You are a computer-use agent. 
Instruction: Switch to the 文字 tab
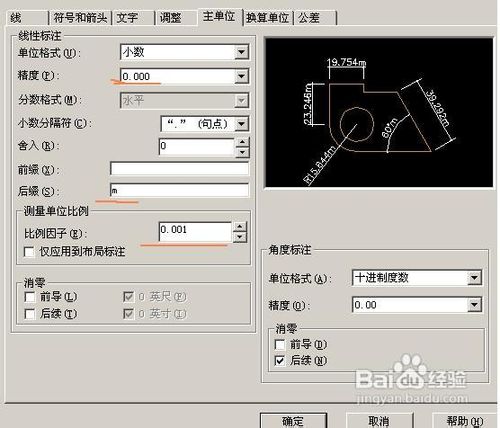pyautogui.click(x=133, y=18)
